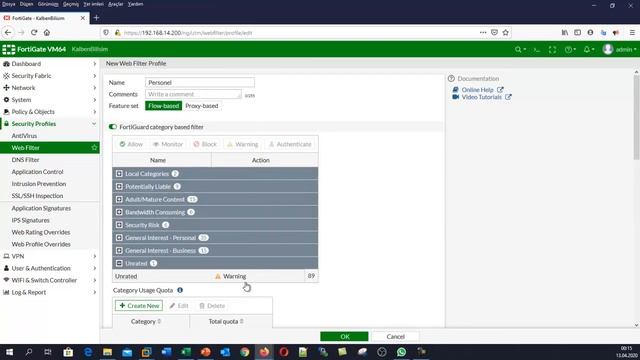Open the admin user menu

click(619, 49)
